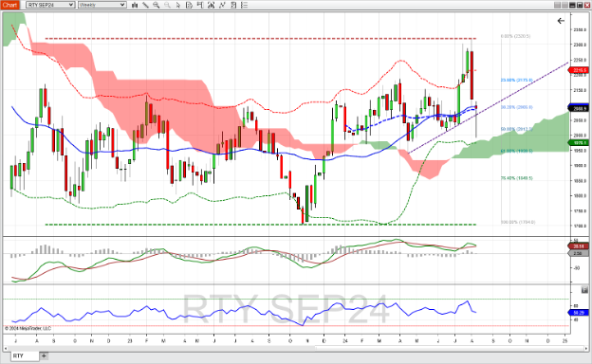Click the scrollbar right arrow
The image size is (592, 364).
[x=586, y=348]
